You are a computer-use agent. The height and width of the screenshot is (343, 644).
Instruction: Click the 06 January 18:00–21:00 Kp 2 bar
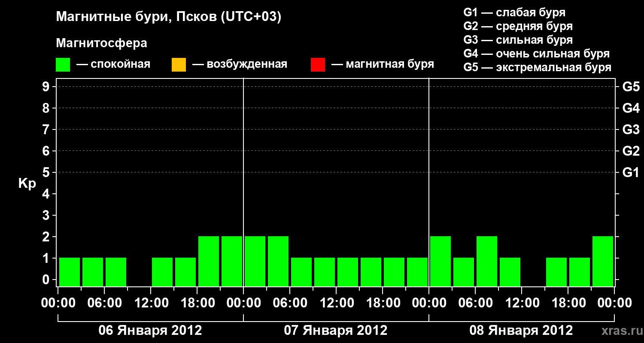coord(209,261)
